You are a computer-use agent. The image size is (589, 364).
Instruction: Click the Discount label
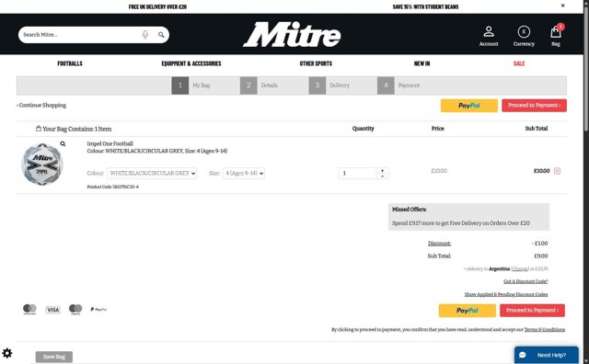pos(439,244)
